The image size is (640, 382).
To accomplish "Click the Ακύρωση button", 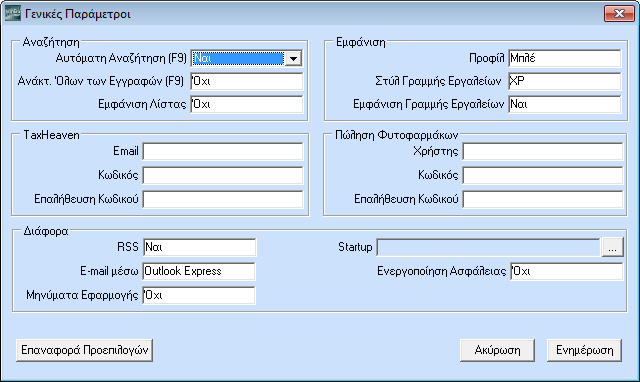I will (497, 350).
